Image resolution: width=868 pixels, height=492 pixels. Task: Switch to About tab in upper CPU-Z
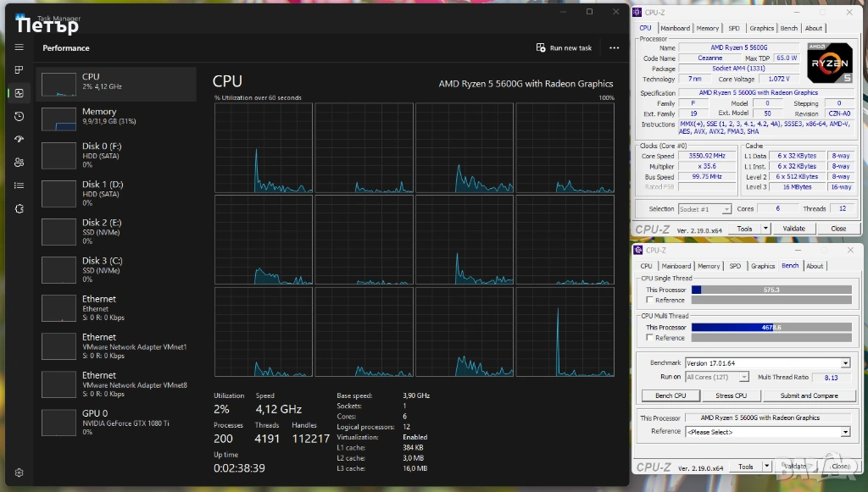pos(814,28)
